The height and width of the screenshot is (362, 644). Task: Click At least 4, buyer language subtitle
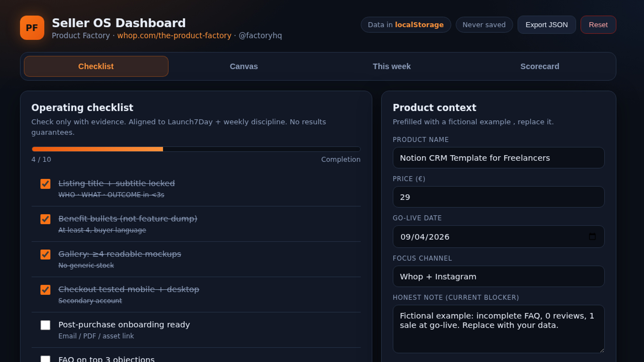(x=102, y=230)
